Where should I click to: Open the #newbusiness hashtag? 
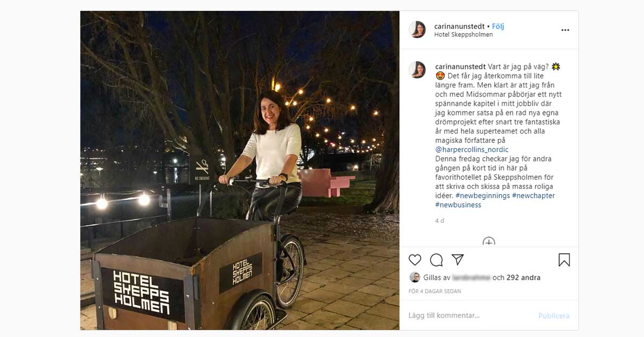pos(458,205)
